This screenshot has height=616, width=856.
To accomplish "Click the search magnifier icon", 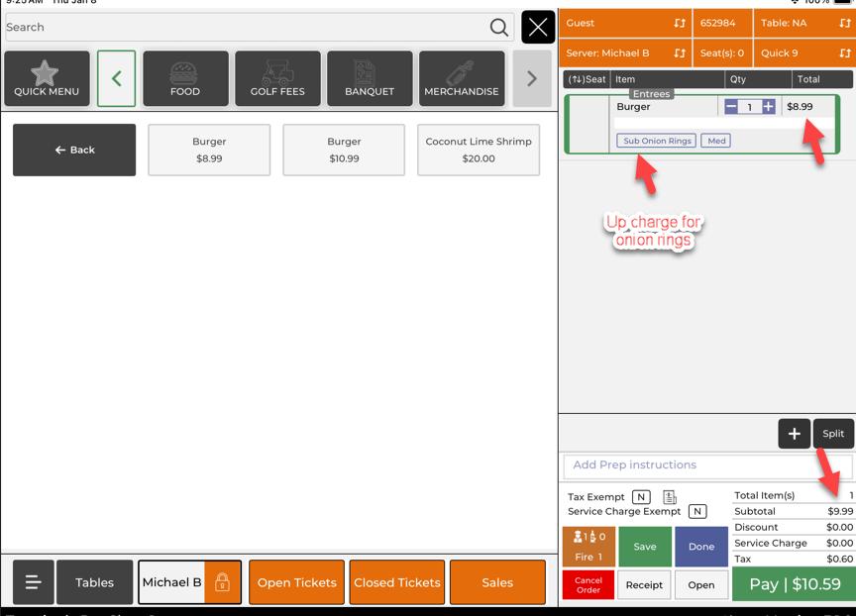I will (x=499, y=28).
